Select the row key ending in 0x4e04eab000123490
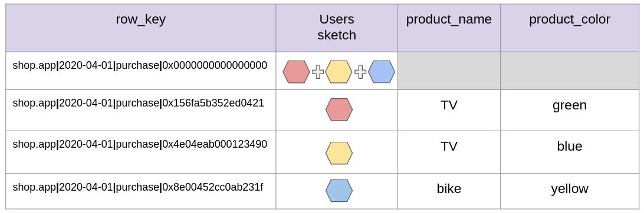This screenshot has width=644, height=213. click(140, 145)
